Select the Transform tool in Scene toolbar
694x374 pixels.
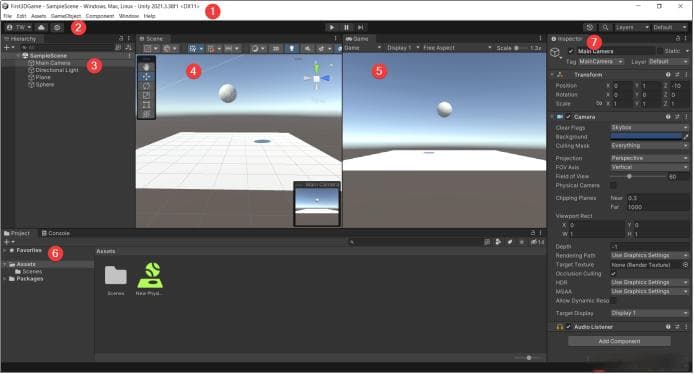(146, 114)
